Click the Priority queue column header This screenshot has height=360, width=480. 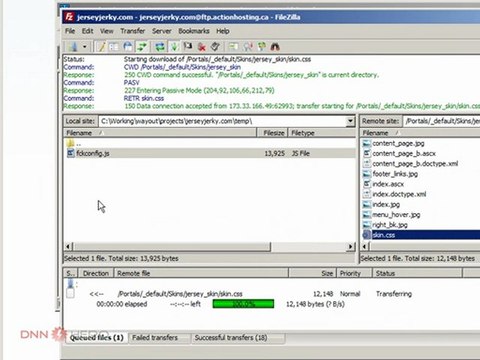pos(354,273)
